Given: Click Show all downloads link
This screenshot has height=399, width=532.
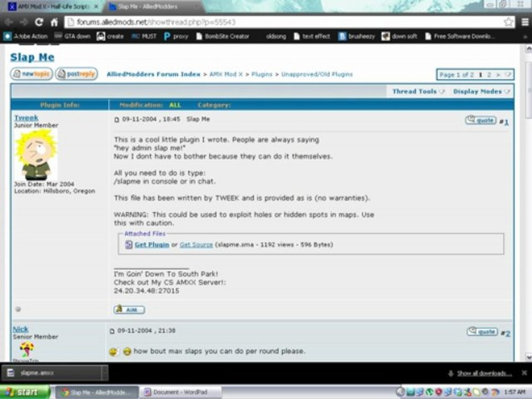Looking at the screenshot, I should click(484, 373).
